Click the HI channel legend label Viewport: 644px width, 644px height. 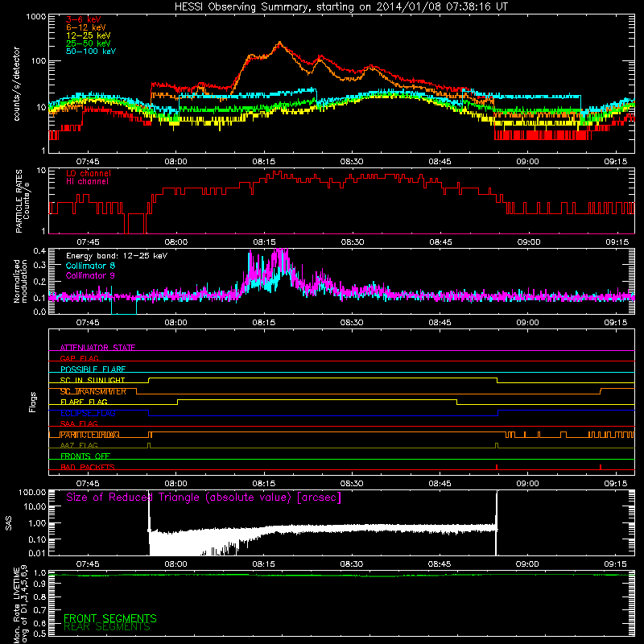[x=87, y=182]
